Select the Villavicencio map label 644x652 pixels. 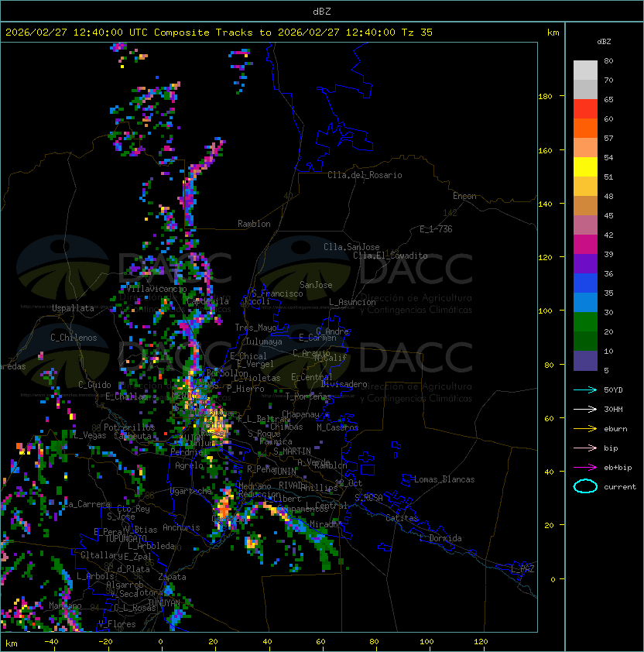coord(156,289)
